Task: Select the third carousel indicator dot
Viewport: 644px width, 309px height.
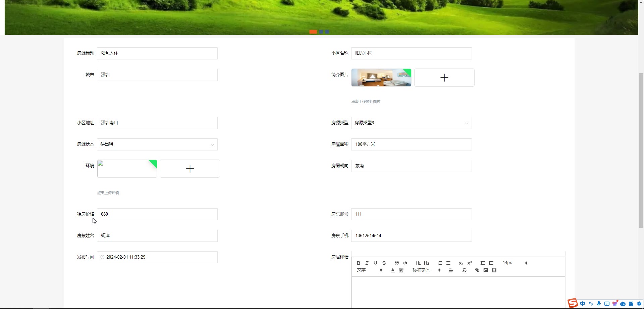Action: pos(327,32)
